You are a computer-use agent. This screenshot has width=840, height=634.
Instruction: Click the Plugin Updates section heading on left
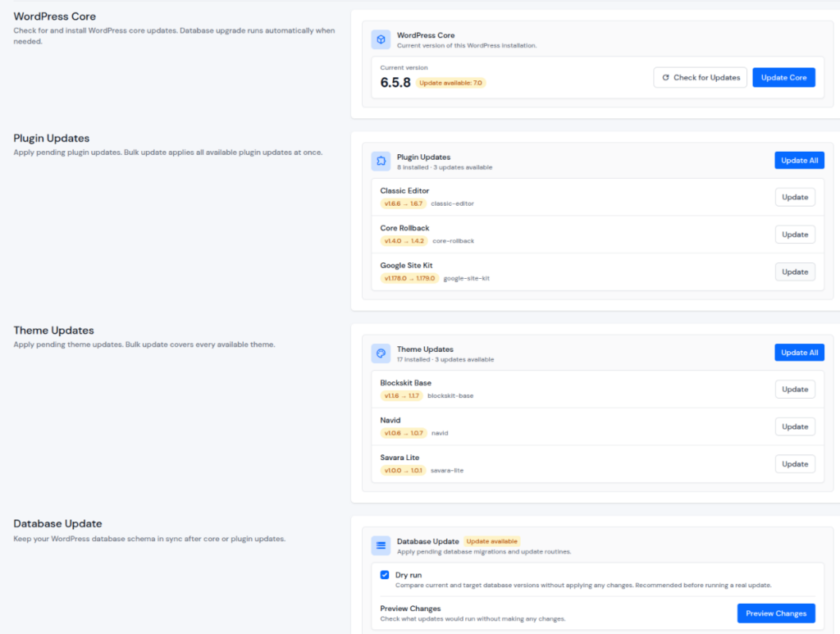[x=52, y=138]
